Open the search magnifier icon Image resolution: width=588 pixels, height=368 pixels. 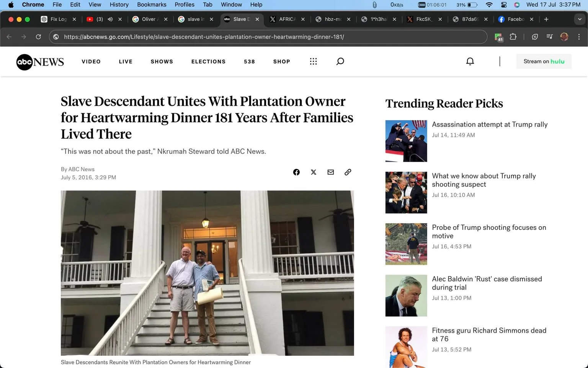pyautogui.click(x=340, y=61)
